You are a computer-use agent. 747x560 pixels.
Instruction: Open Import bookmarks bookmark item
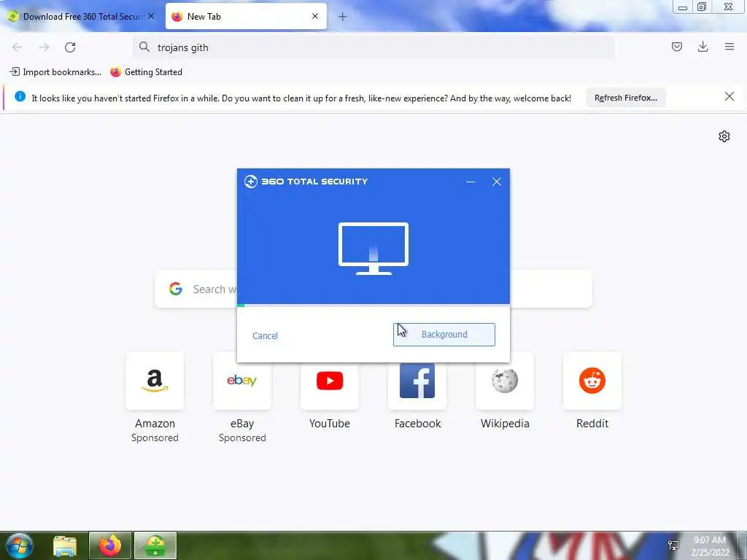tap(55, 72)
